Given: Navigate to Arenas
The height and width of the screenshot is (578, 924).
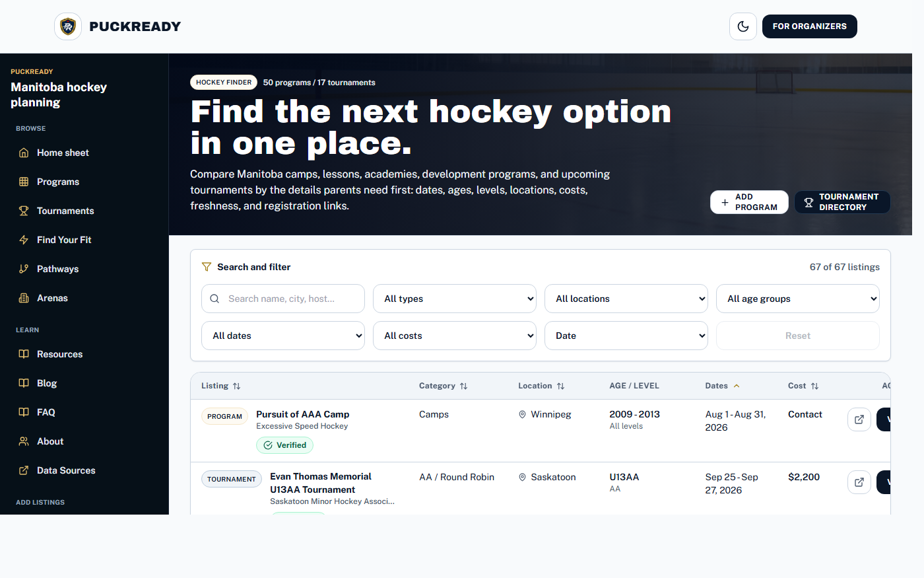Looking at the screenshot, I should click(84, 298).
